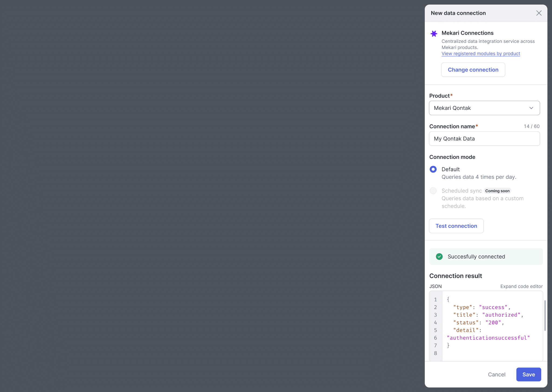Click the 14 / 60 character counter

click(x=532, y=126)
